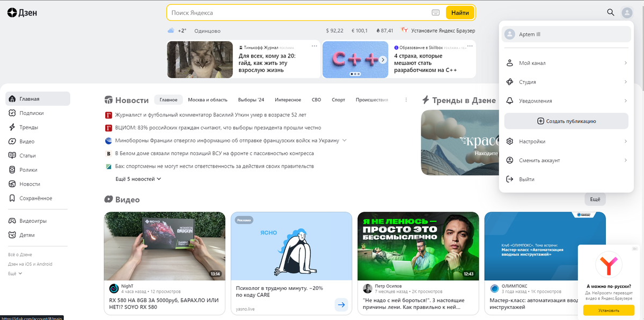Open the Происшествия tab
Image resolution: width=644 pixels, height=320 pixels.
point(372,100)
